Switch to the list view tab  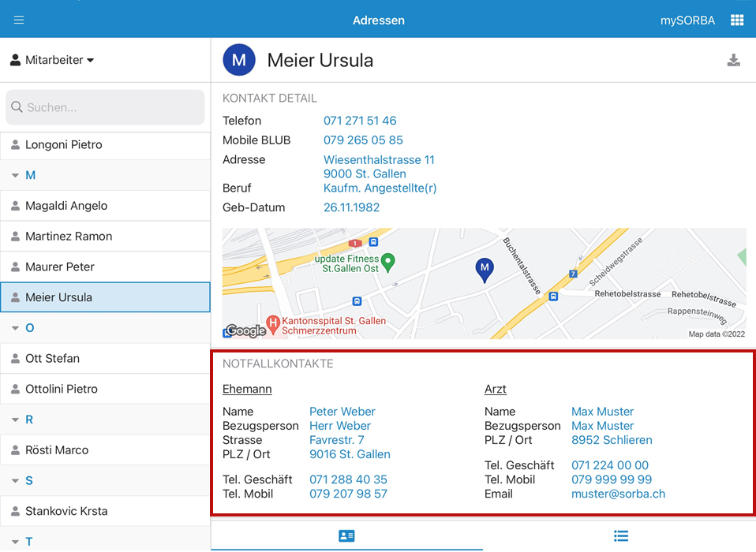pos(621,535)
